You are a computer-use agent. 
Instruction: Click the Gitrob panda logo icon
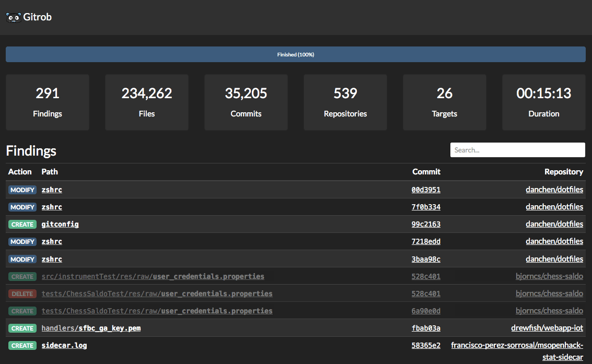click(14, 17)
